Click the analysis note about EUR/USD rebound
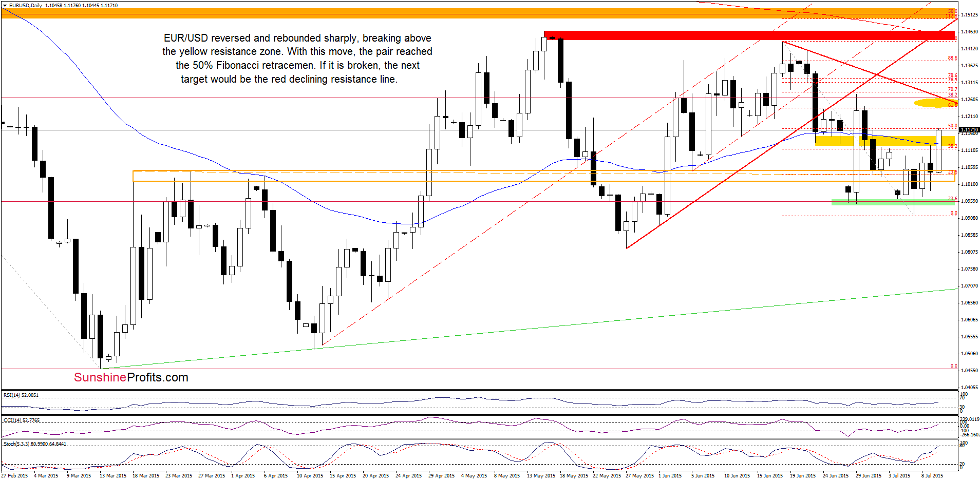The width and height of the screenshot is (980, 480). tap(297, 59)
